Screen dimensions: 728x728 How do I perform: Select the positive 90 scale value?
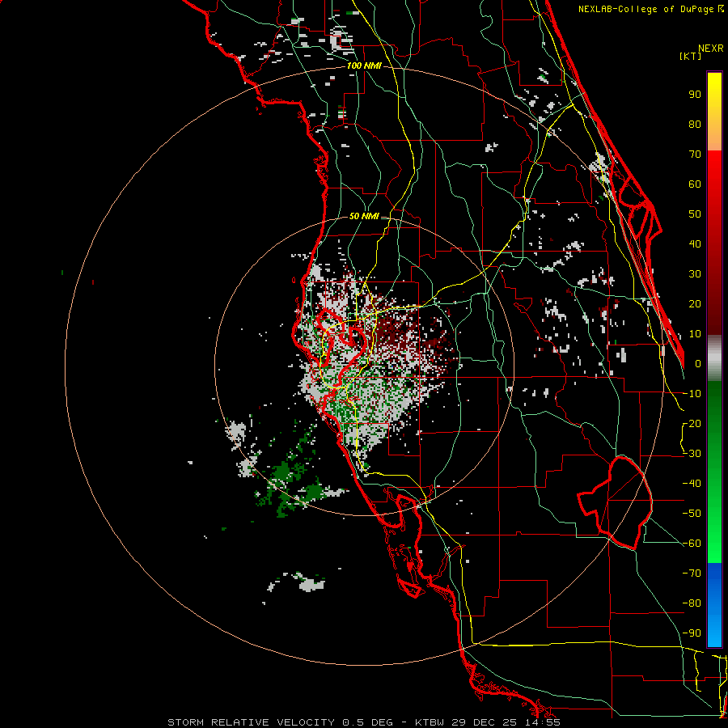click(695, 95)
